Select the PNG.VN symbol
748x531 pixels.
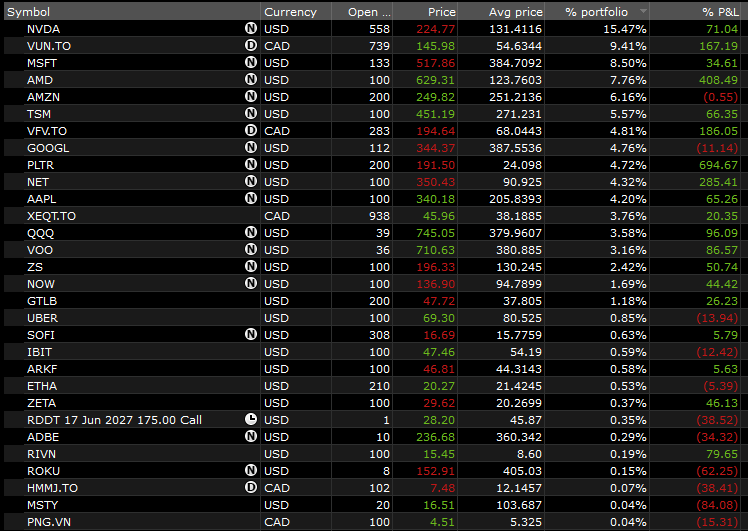[49, 522]
